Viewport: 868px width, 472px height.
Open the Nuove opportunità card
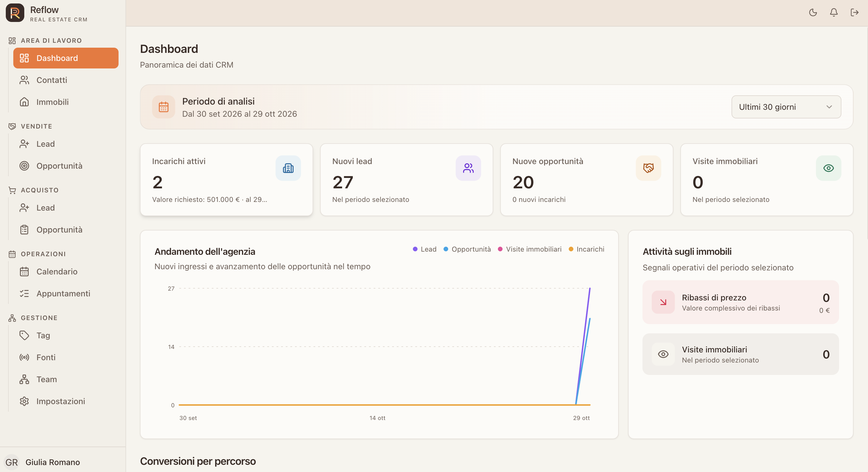[587, 180]
